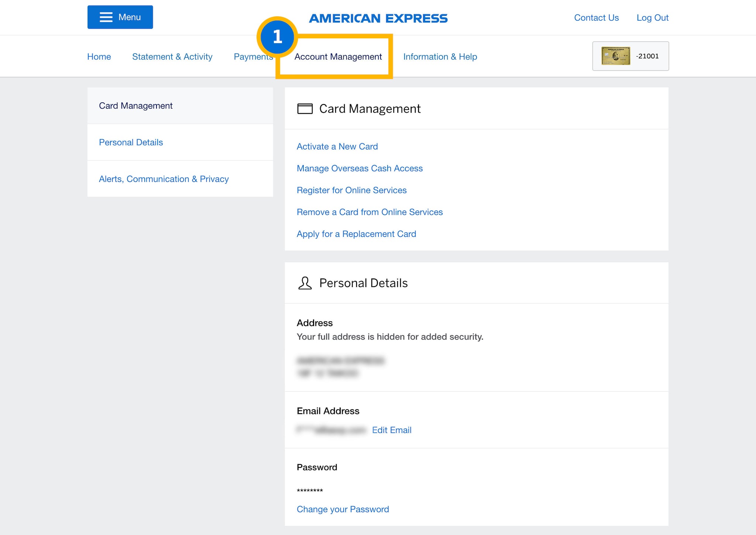Click the Edit Email link

coord(391,430)
